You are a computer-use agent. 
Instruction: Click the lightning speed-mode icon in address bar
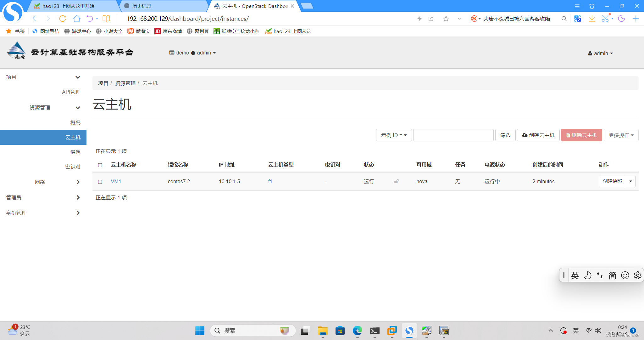[x=419, y=19]
